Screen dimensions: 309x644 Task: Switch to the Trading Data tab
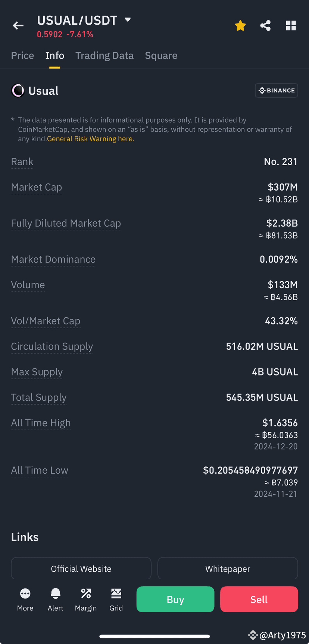[x=104, y=56]
